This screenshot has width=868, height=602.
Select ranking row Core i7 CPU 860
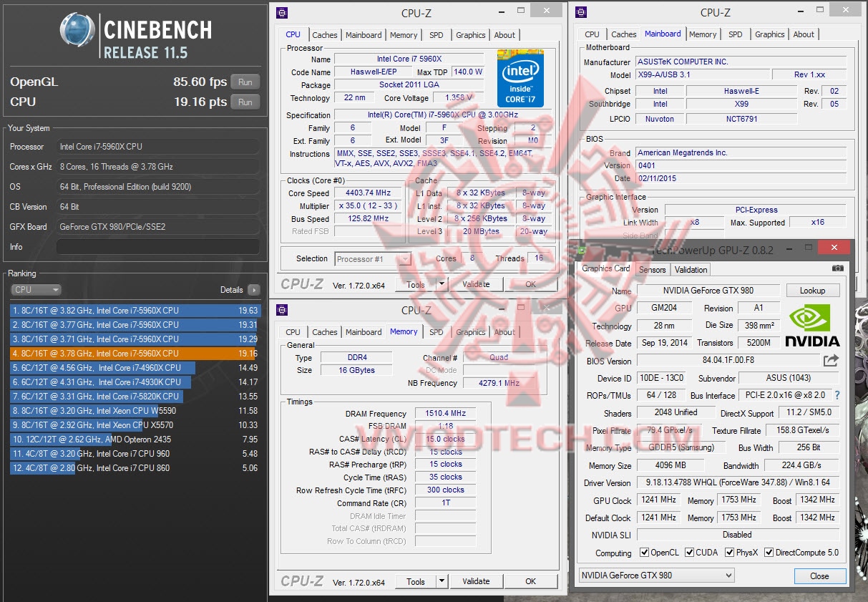[x=135, y=468]
